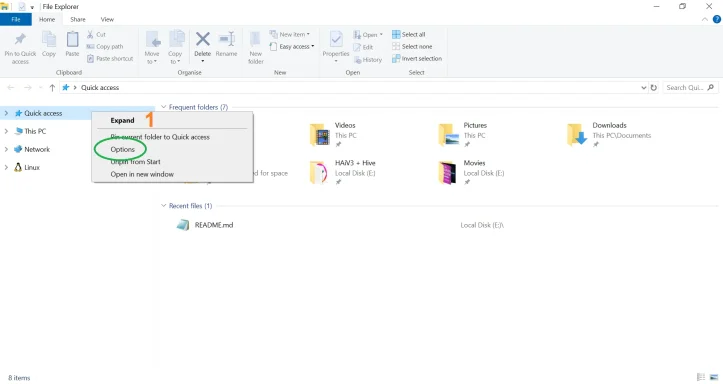
Task: Click the Downloads folder icon
Action: point(577,135)
